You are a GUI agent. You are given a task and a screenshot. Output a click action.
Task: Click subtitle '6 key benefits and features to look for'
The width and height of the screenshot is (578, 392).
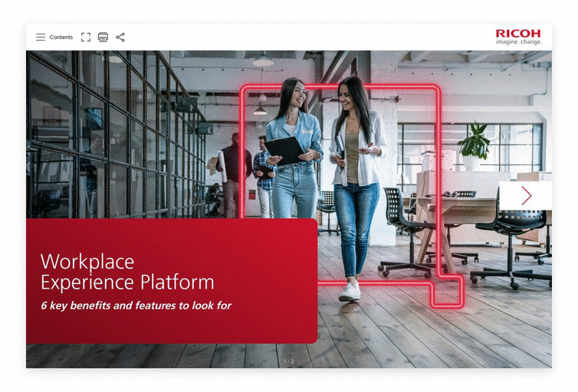[136, 305]
